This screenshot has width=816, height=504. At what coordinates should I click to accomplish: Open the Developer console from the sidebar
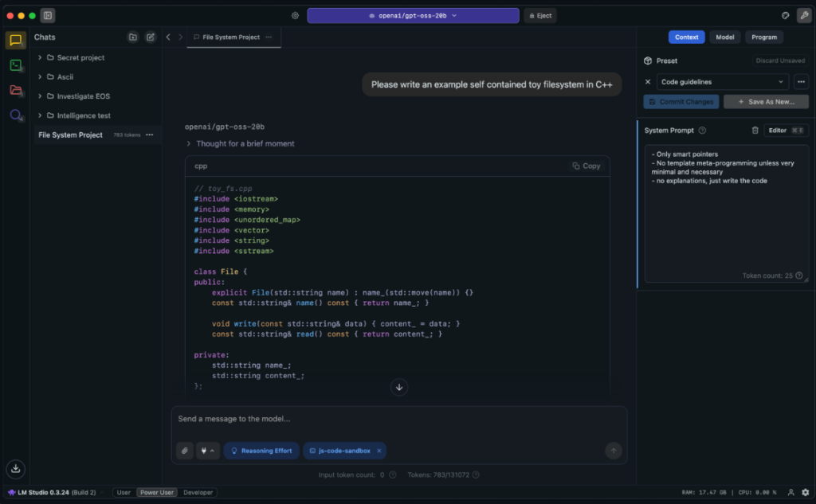[x=16, y=65]
